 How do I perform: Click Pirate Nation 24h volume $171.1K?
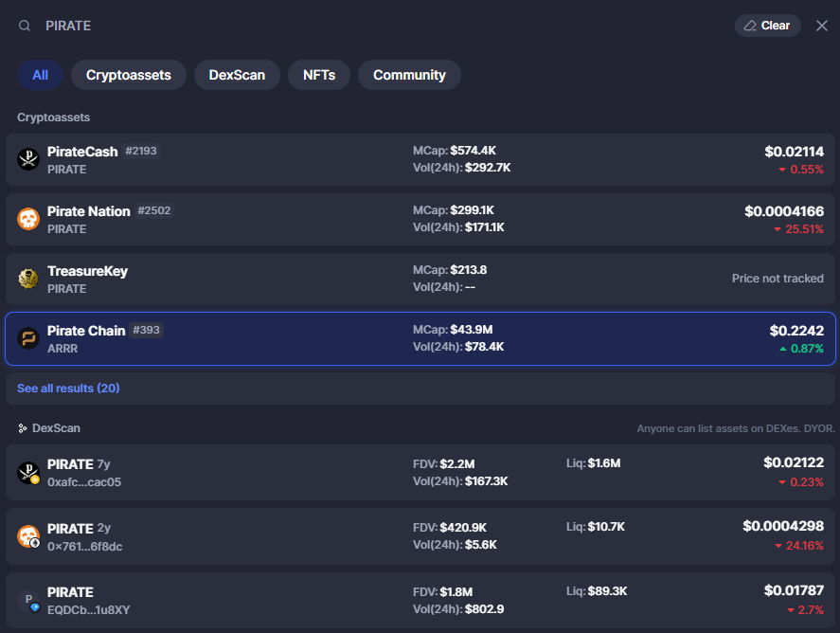click(485, 227)
